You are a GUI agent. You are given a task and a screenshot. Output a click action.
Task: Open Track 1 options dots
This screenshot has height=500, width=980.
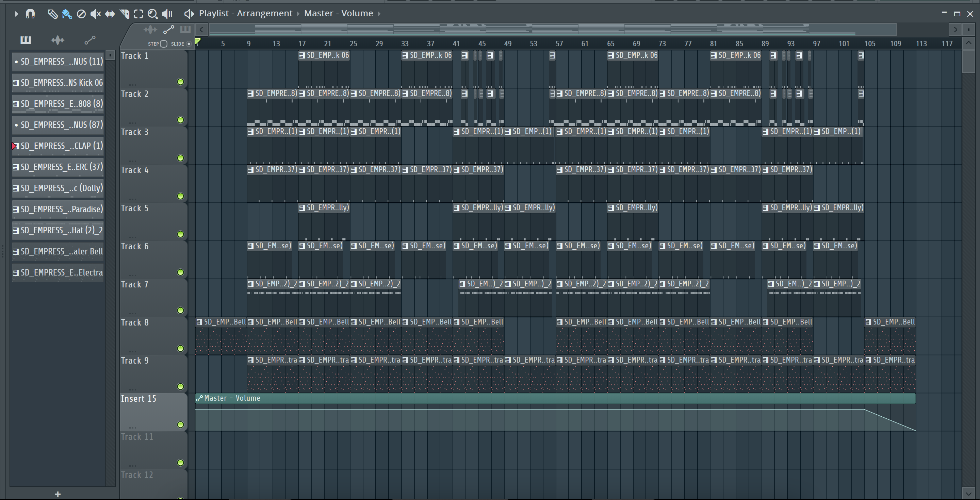pos(132,84)
